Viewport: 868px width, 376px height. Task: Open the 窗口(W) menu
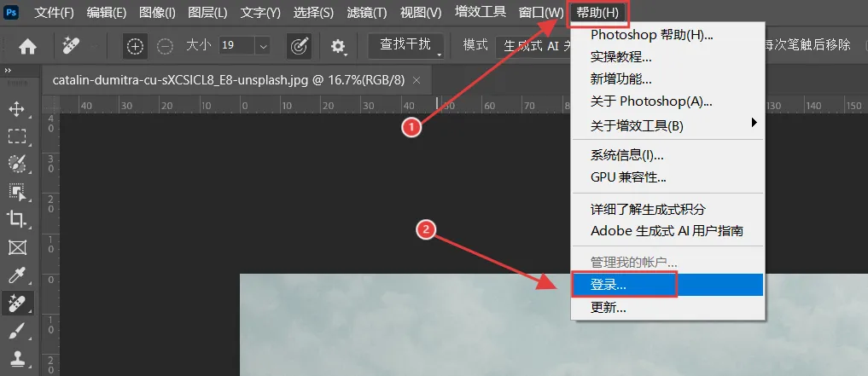pos(541,12)
